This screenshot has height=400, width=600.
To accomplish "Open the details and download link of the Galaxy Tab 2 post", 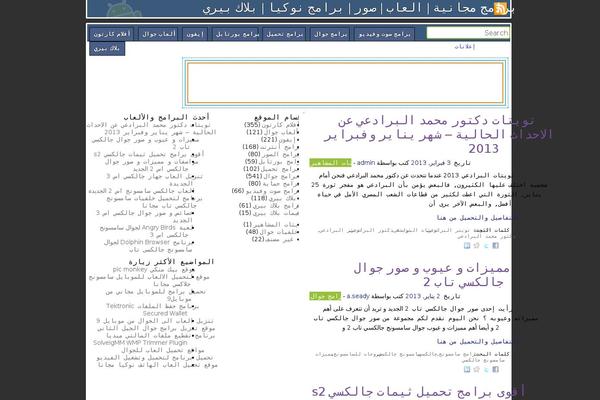I will [x=473, y=341].
